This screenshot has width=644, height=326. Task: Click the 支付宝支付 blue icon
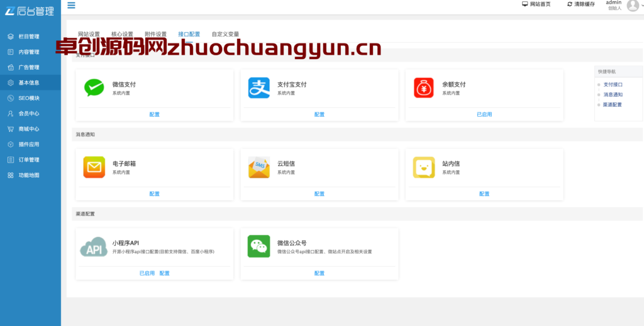pos(258,88)
